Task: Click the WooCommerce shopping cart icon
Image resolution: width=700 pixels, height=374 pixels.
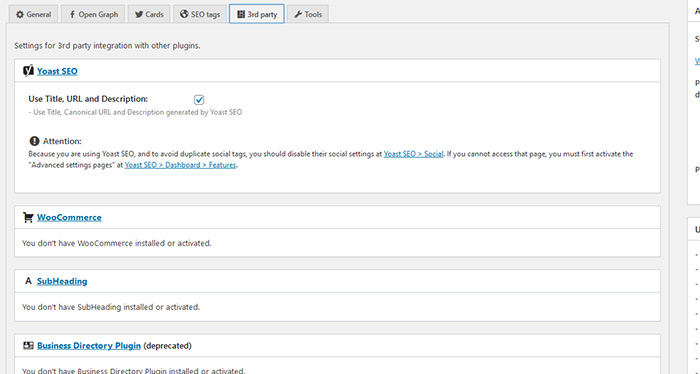Action: point(28,217)
